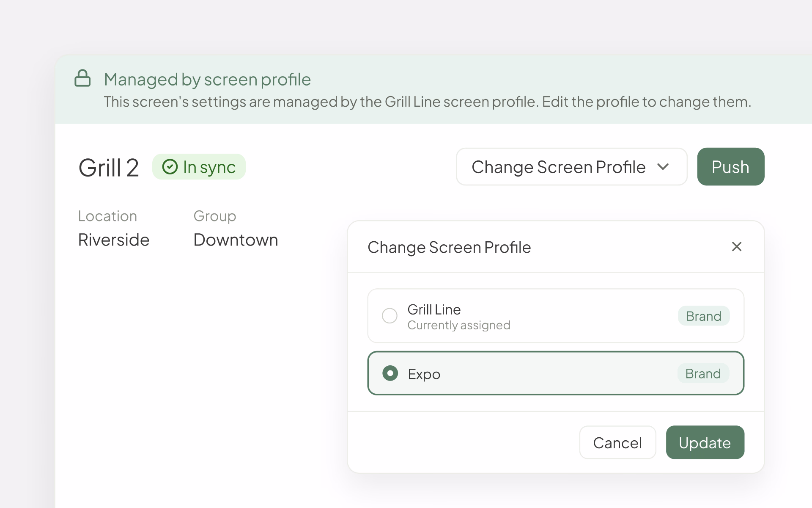The image size is (812, 508).
Task: Click the In sync status badge
Action: [x=199, y=167]
